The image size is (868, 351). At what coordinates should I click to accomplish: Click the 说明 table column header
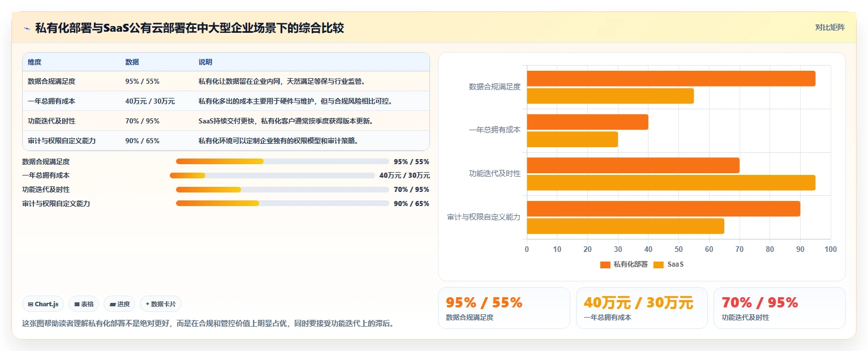pyautogui.click(x=205, y=62)
